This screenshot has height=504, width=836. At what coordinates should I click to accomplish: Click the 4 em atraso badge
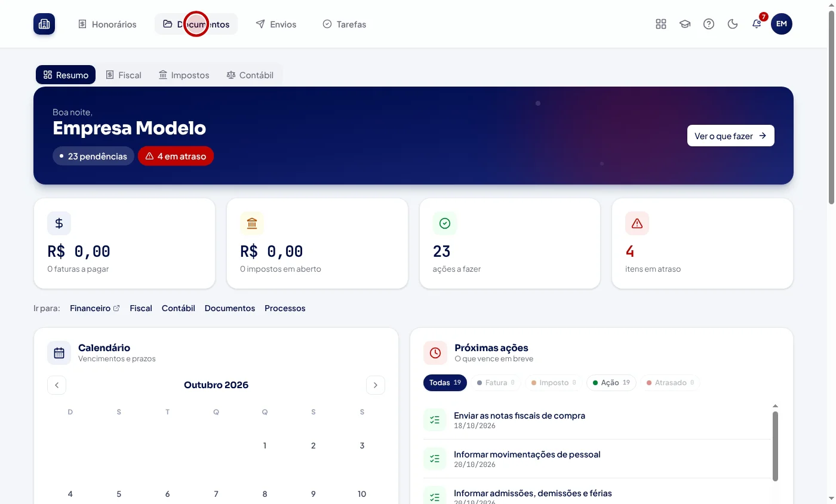click(176, 156)
